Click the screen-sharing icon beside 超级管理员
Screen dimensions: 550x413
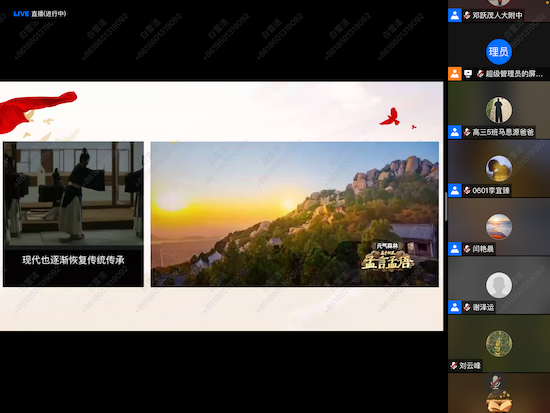pyautogui.click(x=468, y=74)
